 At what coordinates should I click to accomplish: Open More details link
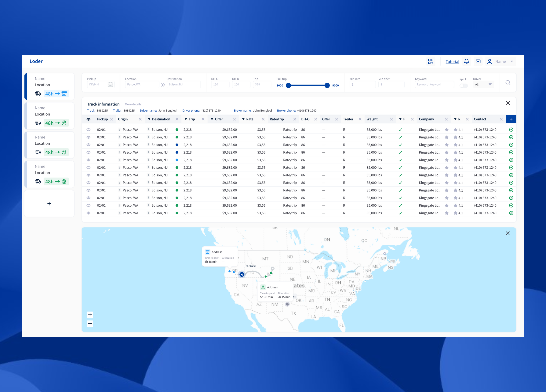[x=133, y=104]
